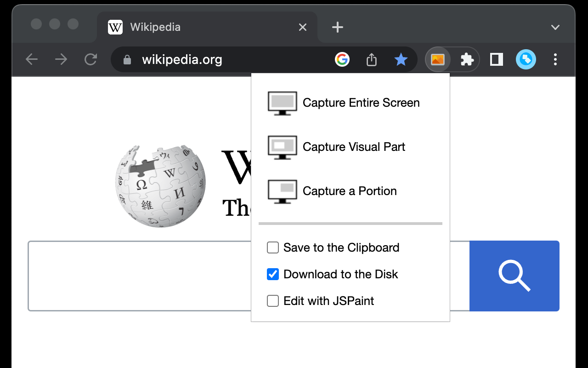Select Capture Entire Screen option
588x368 pixels.
(x=361, y=103)
